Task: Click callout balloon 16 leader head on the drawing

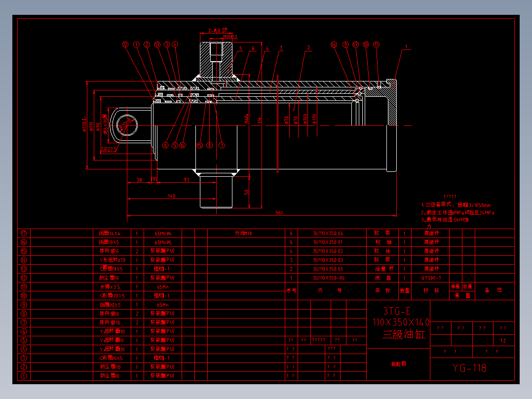Action: click(x=334, y=44)
